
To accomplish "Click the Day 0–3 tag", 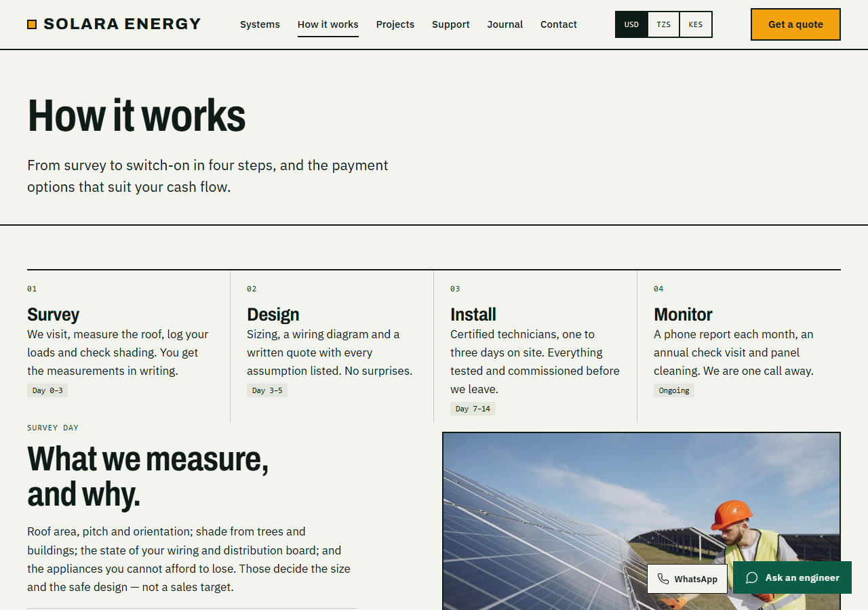I will click(47, 390).
